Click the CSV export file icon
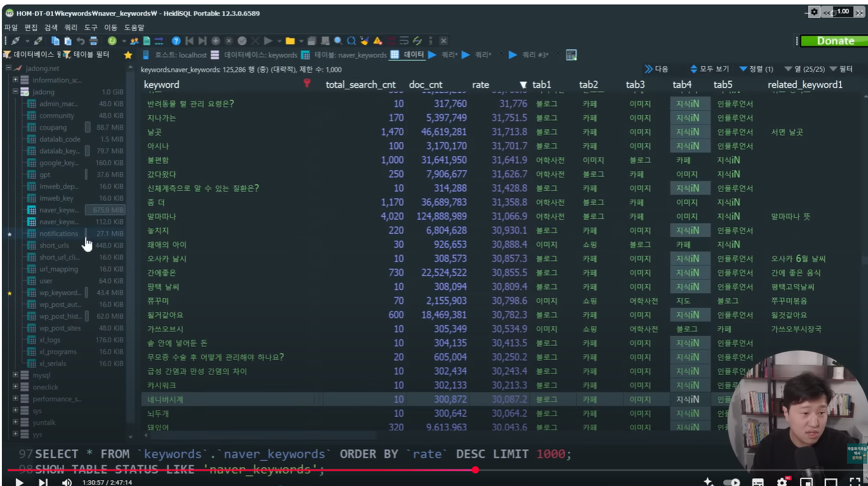This screenshot has height=486, width=868. click(147, 41)
